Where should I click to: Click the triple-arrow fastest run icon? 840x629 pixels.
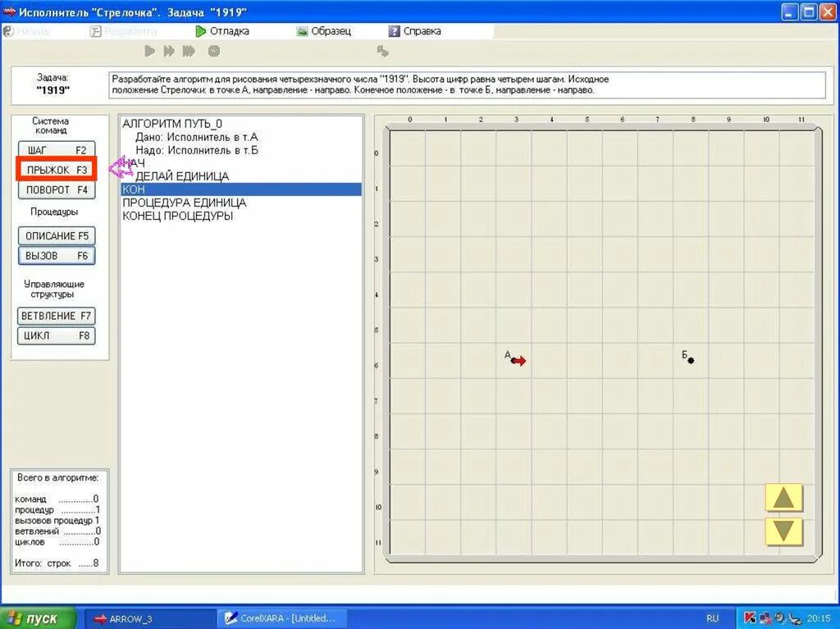click(x=189, y=51)
